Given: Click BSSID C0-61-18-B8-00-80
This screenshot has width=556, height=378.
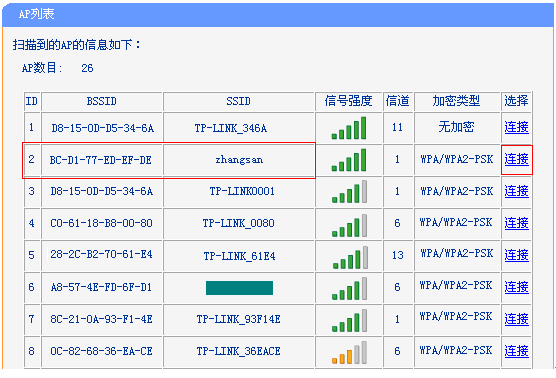Looking at the screenshot, I should click(x=101, y=223).
